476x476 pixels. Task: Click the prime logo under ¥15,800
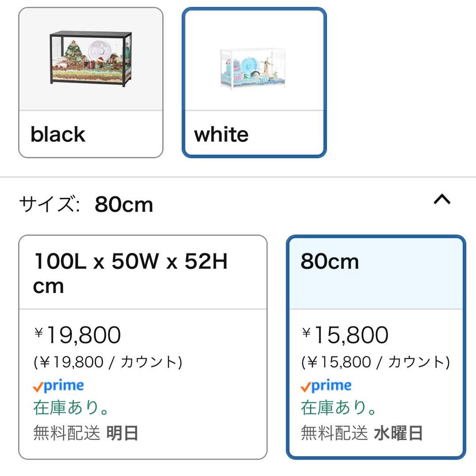point(326,387)
